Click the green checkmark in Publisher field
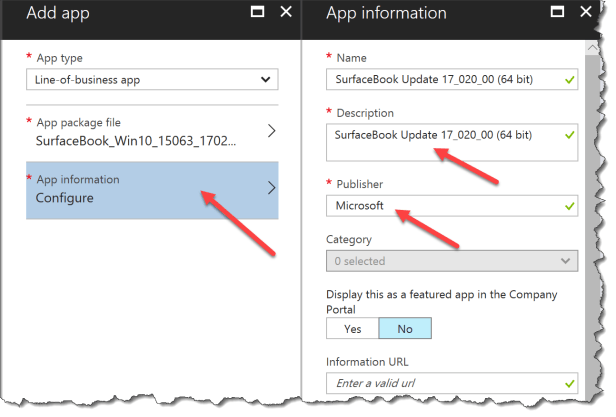Viewport: 616px width, 417px height. coord(568,205)
